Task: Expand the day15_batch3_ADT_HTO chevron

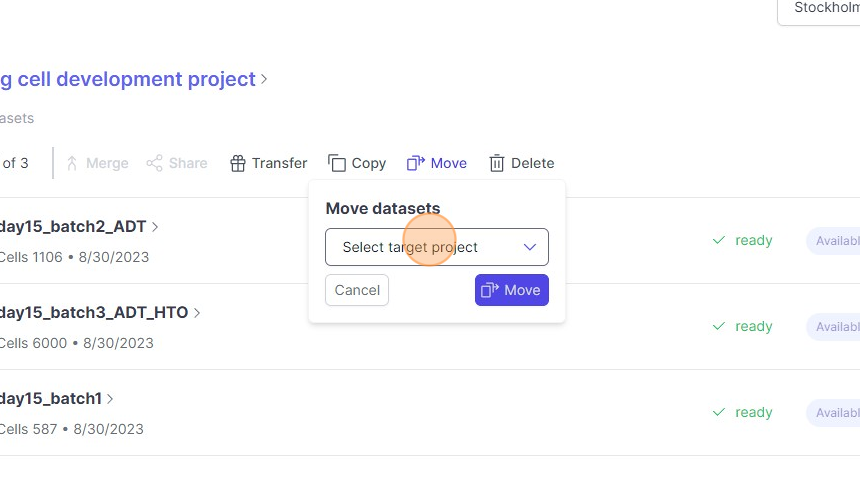Action: coord(197,312)
